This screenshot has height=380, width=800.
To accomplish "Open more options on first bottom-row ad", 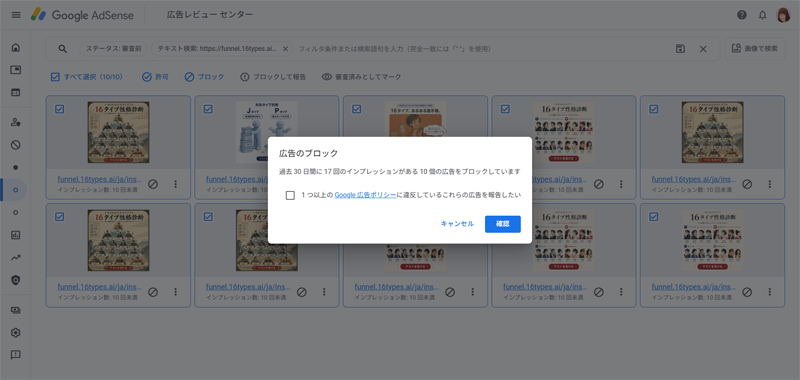I will [x=176, y=292].
